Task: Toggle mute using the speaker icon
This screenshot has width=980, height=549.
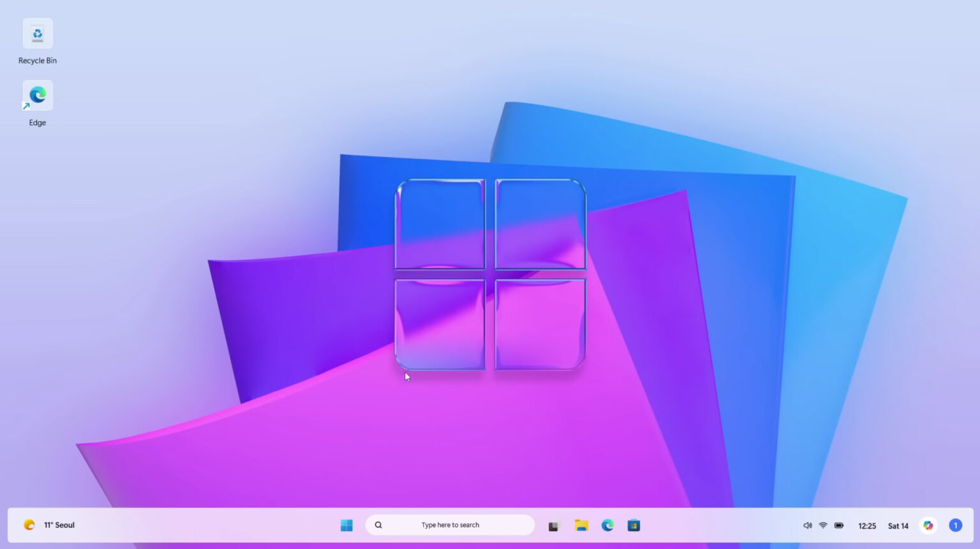Action: click(x=807, y=525)
